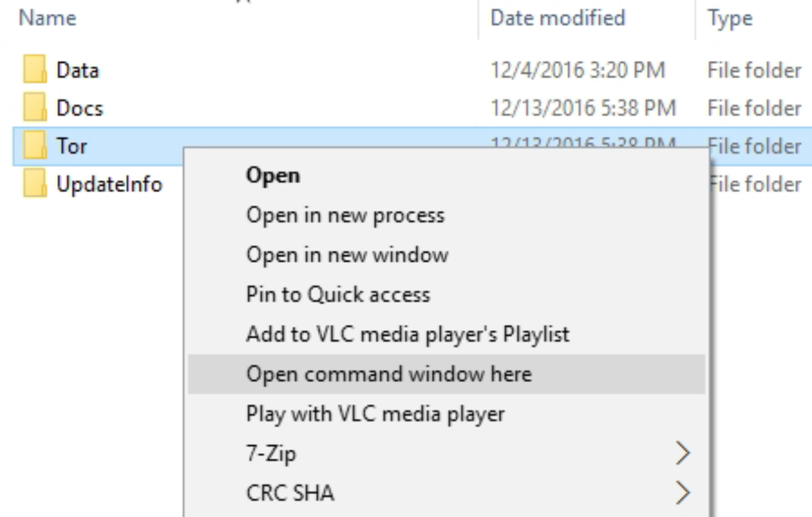Select the Docs folder name
Viewport: 812px width, 517px height.
click(79, 109)
